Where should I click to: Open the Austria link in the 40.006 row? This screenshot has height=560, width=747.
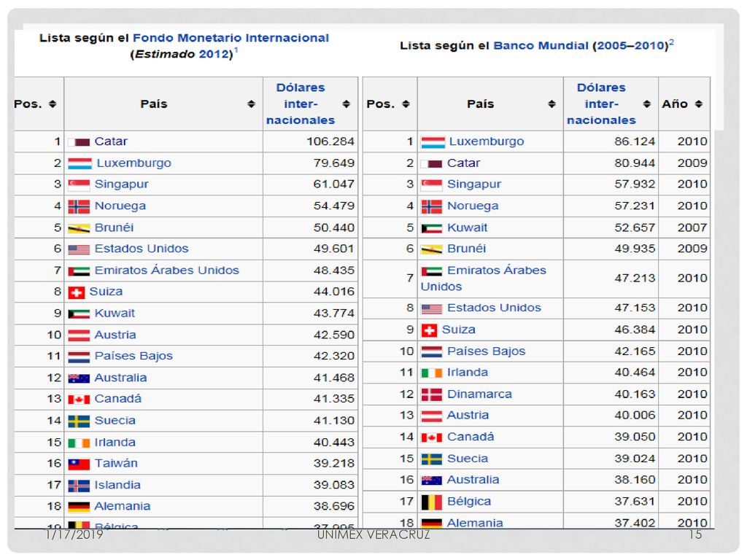click(x=468, y=415)
